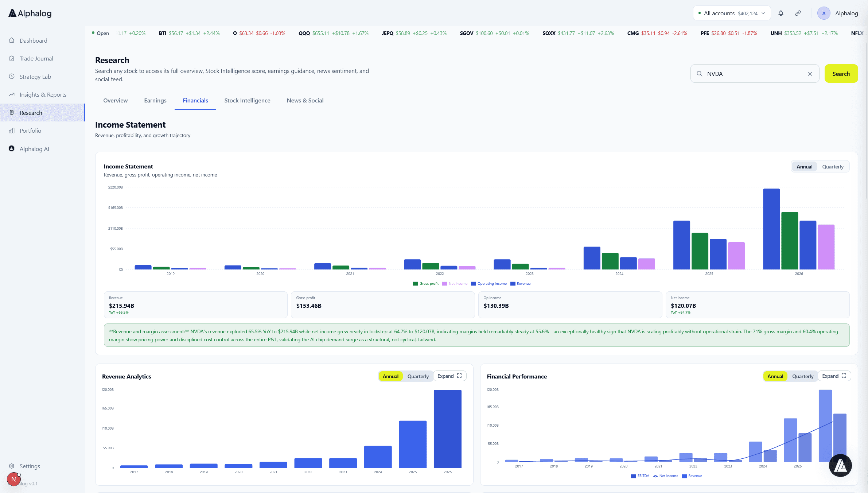Open the Settings gear icon

coord(12,466)
